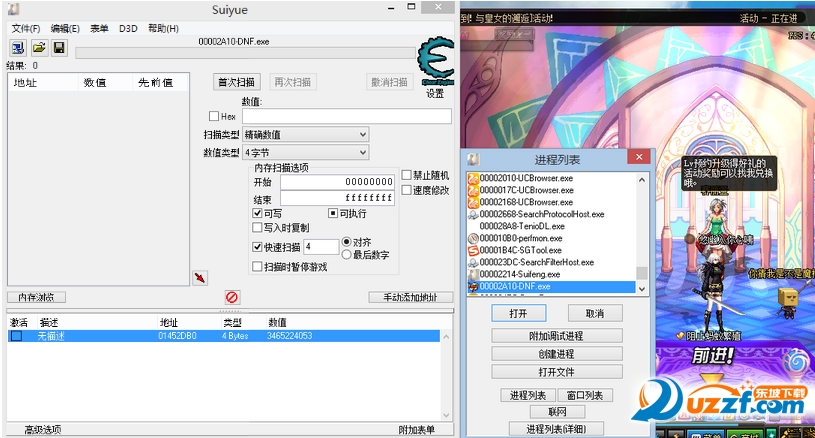Click the 首次扫描 first scan button
The width and height of the screenshot is (815, 438).
tap(236, 82)
